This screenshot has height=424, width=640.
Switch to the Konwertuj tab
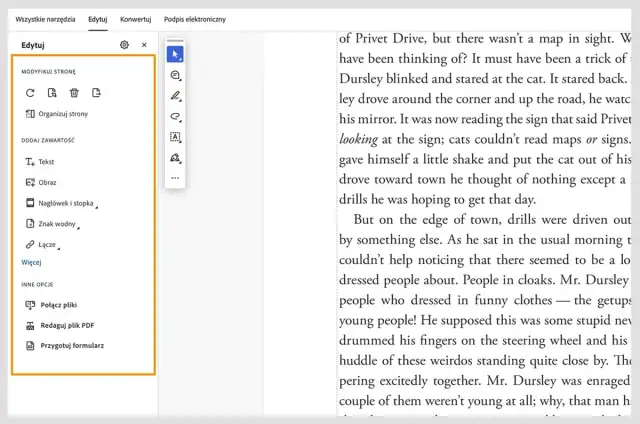[x=136, y=19]
